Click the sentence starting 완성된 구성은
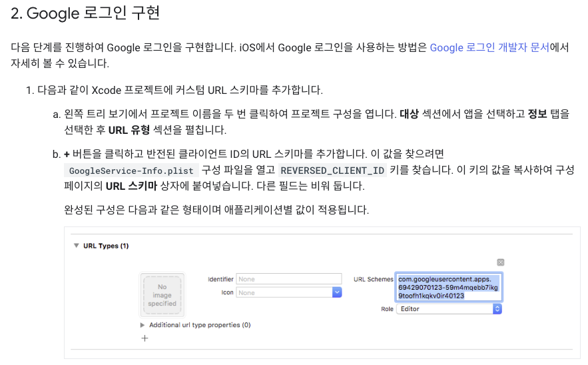 click(216, 210)
